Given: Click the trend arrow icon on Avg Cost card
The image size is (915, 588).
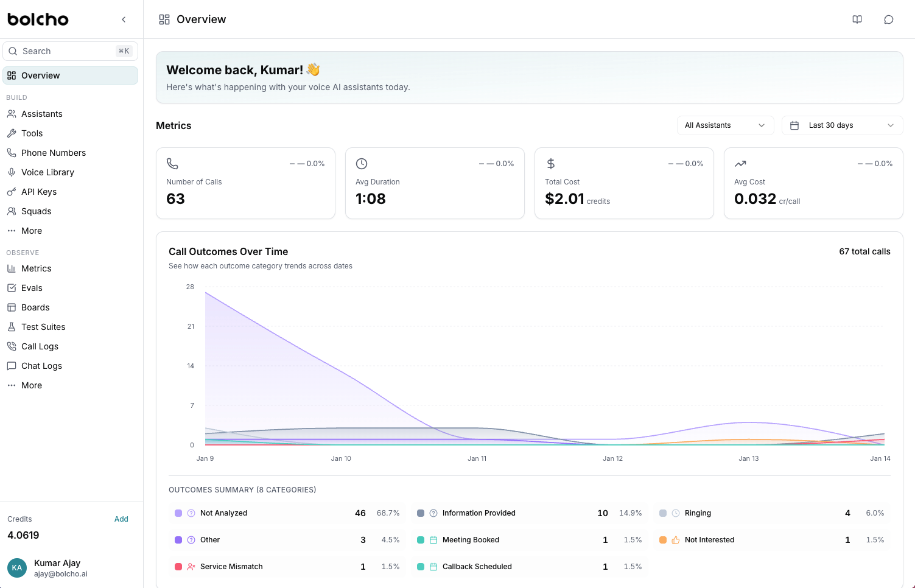Looking at the screenshot, I should click(740, 164).
